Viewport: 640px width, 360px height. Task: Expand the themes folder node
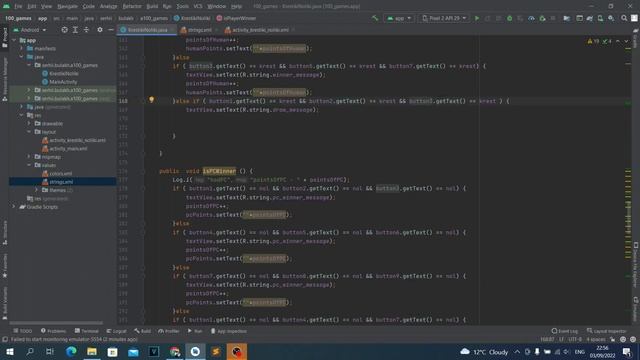click(36, 190)
